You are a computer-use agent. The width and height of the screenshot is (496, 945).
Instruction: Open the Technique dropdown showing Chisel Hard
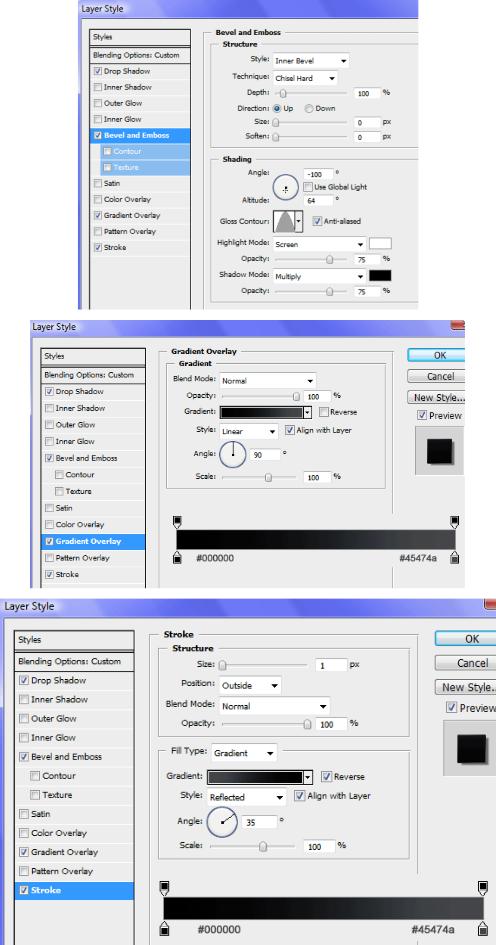point(305,78)
